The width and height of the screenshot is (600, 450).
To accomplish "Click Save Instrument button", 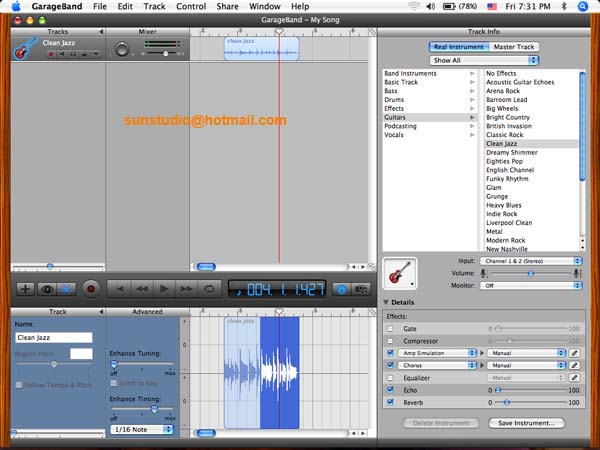I will pyautogui.click(x=527, y=423).
